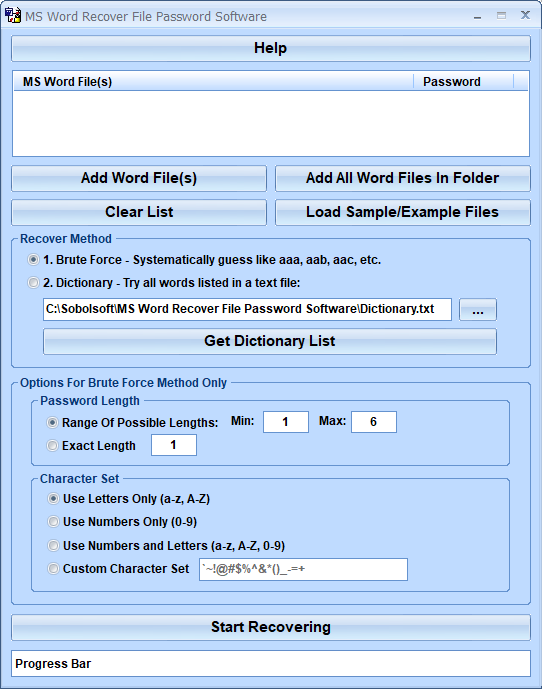This screenshot has height=689, width=542.
Task: Click the application icon in title bar
Action: point(12,15)
